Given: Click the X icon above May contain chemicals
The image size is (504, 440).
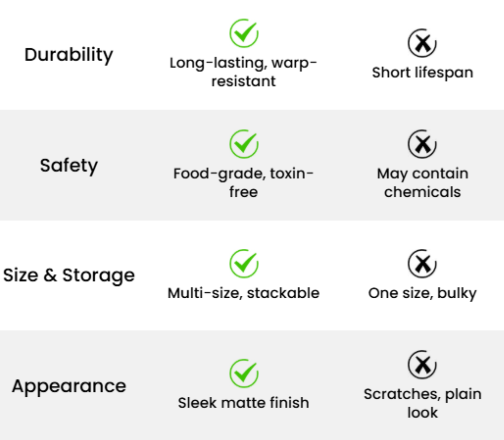Looking at the screenshot, I should [x=422, y=144].
